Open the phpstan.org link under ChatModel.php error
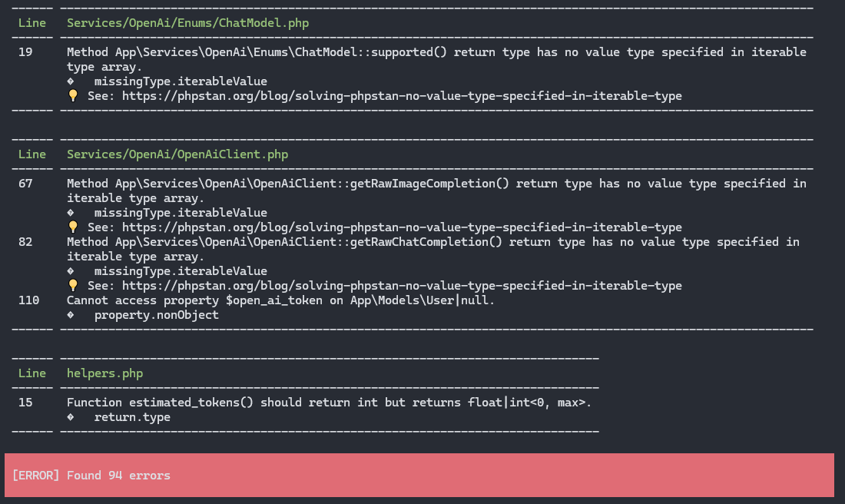Screen dimensions: 845x504 tap(402, 96)
